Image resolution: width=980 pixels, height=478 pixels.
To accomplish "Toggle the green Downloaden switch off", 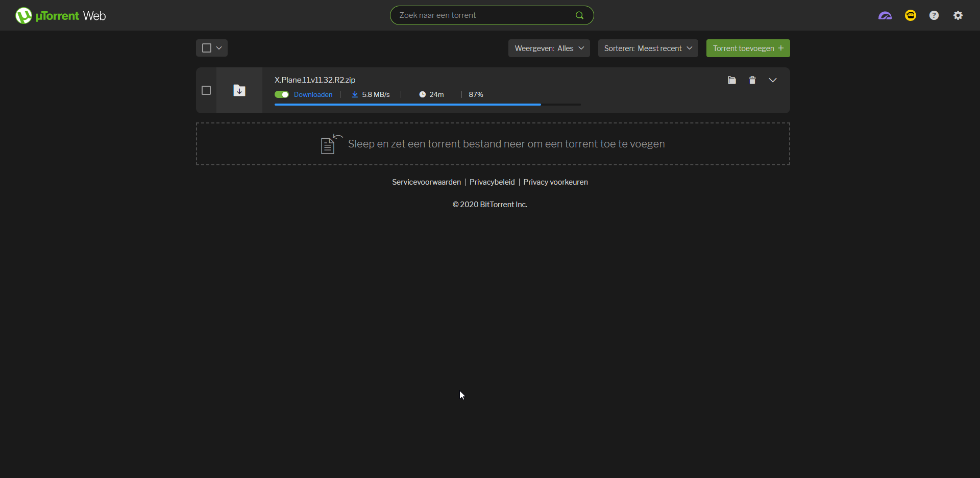I will (x=282, y=94).
